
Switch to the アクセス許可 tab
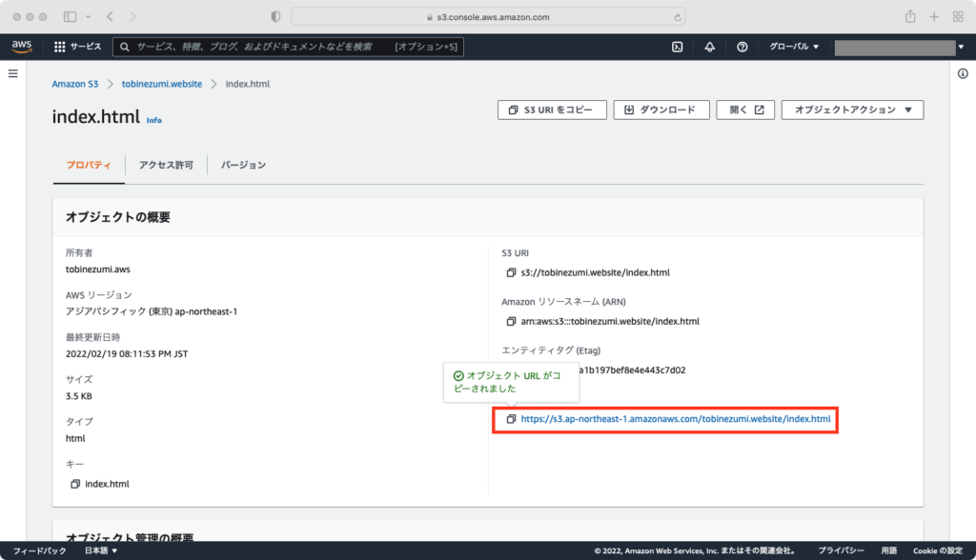click(x=166, y=165)
